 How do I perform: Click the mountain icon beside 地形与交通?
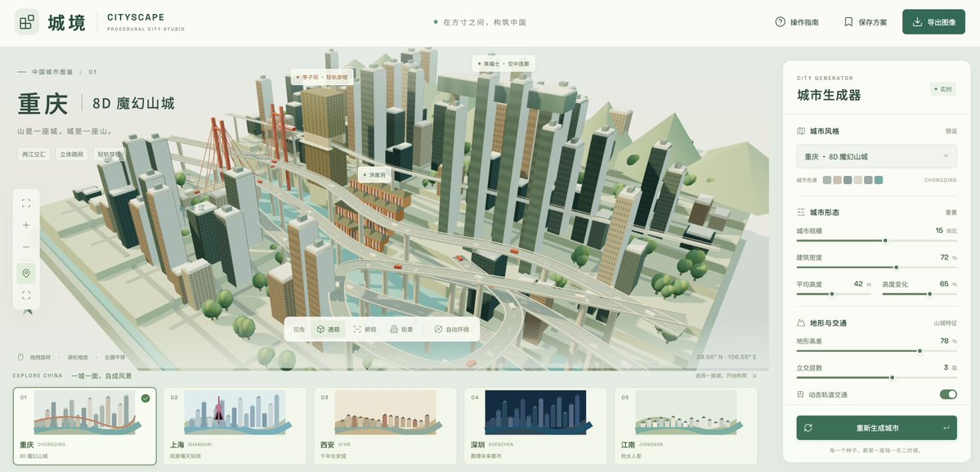tap(801, 323)
